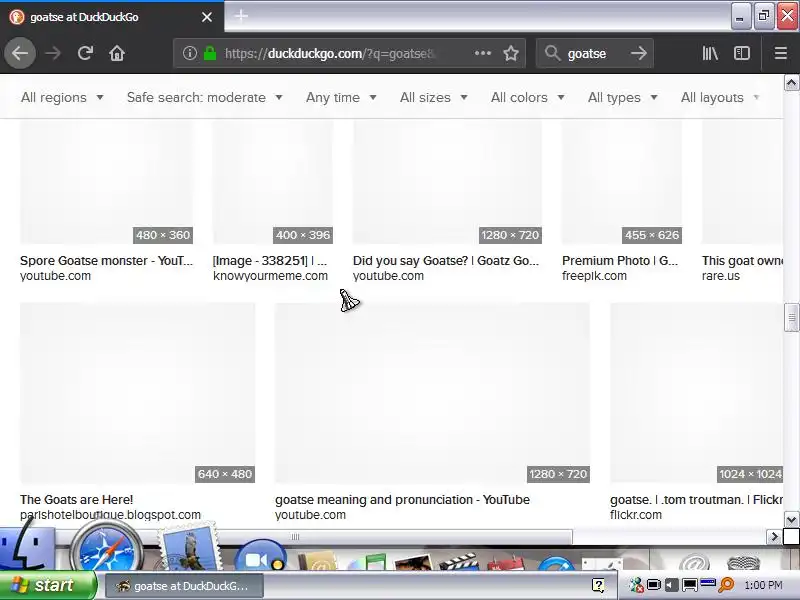This screenshot has width=800, height=600.
Task: Open the Mail stamp icon in dock
Action: coord(188,547)
